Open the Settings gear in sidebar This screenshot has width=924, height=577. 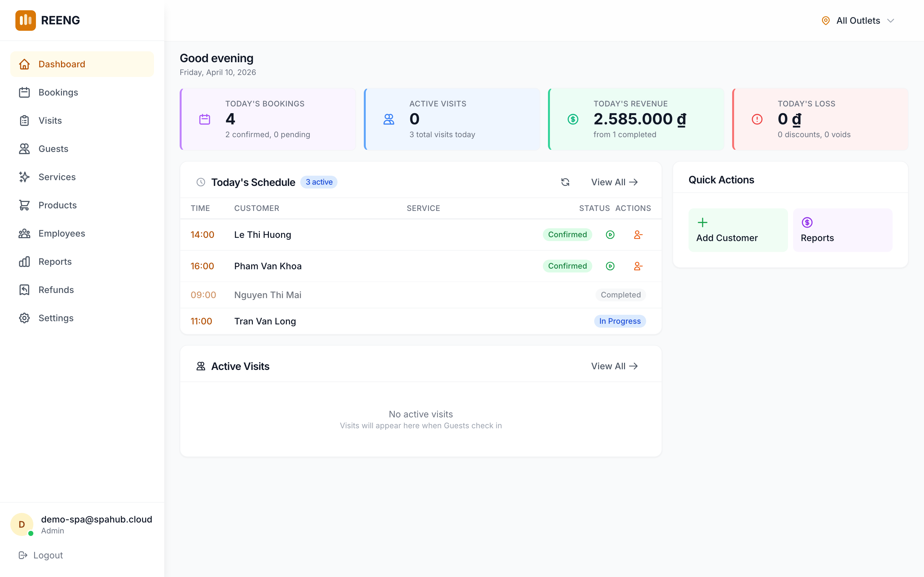click(x=24, y=318)
